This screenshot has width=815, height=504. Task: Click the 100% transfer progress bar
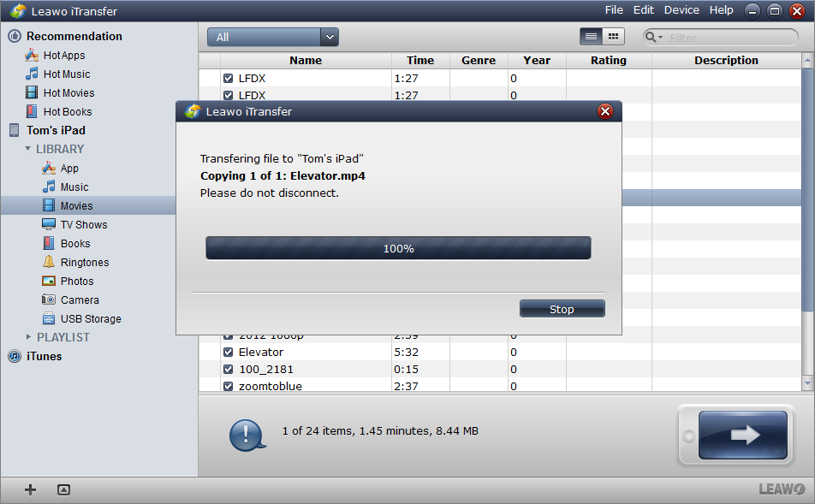[398, 248]
